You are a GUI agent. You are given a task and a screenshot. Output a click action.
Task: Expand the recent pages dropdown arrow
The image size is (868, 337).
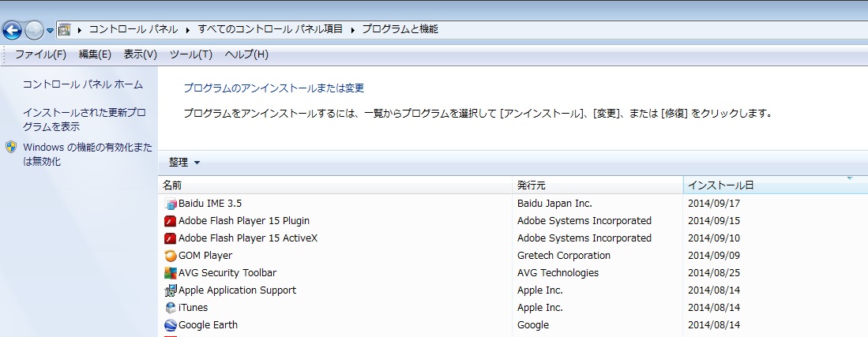(x=51, y=31)
